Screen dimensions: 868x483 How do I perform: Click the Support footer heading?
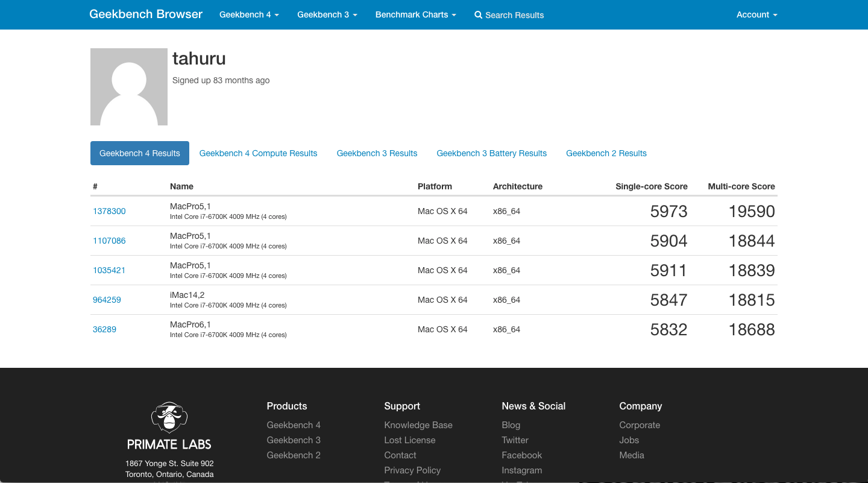[x=402, y=406]
